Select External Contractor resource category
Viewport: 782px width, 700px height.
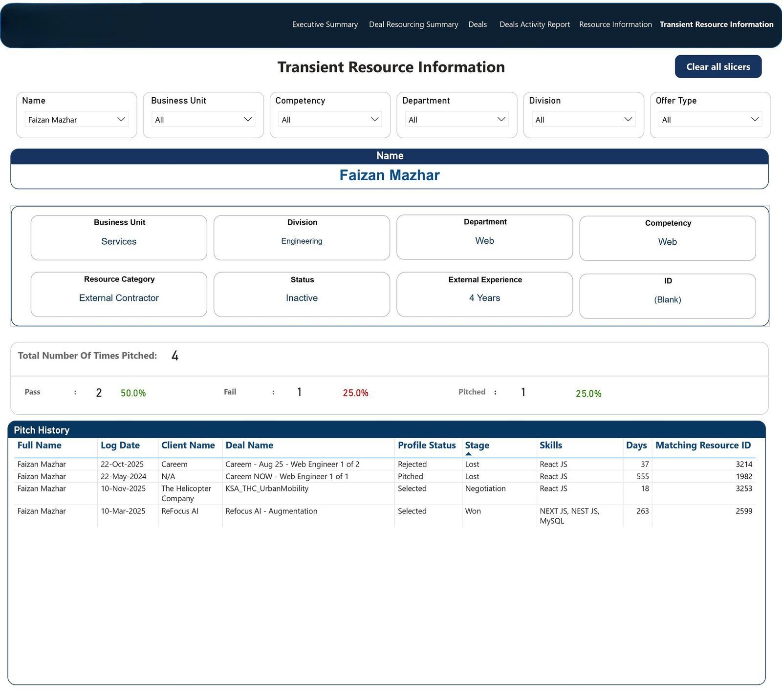119,297
